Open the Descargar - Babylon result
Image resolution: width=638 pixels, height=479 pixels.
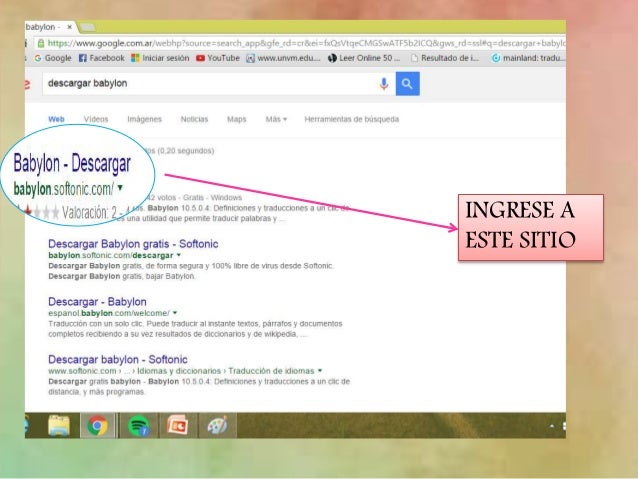[x=97, y=302]
